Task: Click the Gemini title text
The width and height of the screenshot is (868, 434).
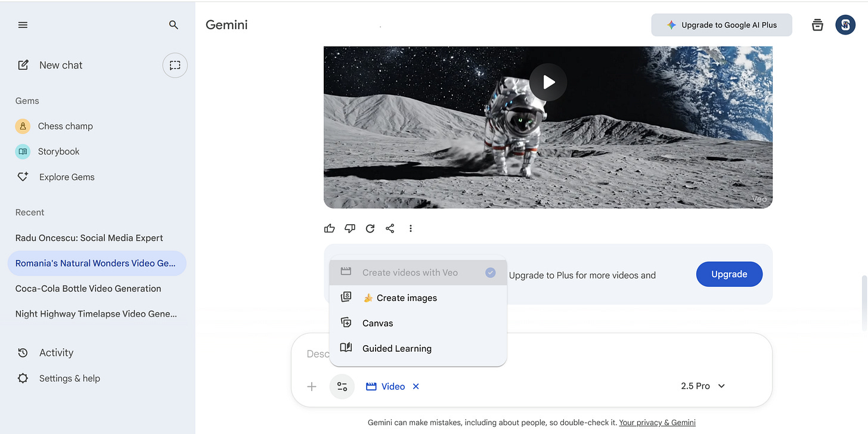Action: coord(227,25)
